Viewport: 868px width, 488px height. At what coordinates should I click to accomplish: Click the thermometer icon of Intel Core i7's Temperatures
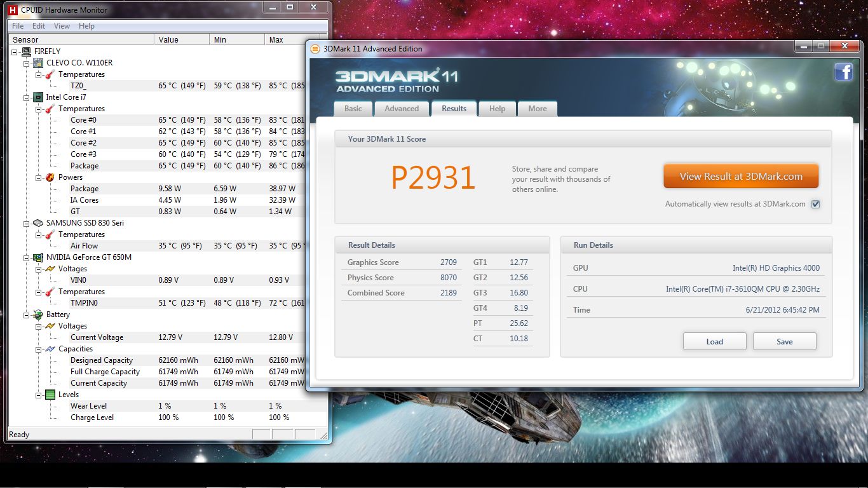50,109
